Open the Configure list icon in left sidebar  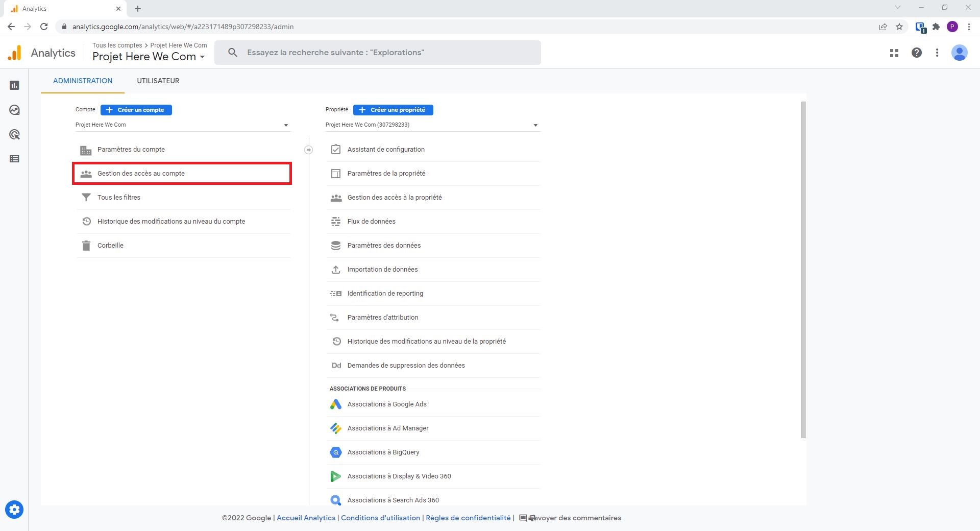click(14, 159)
